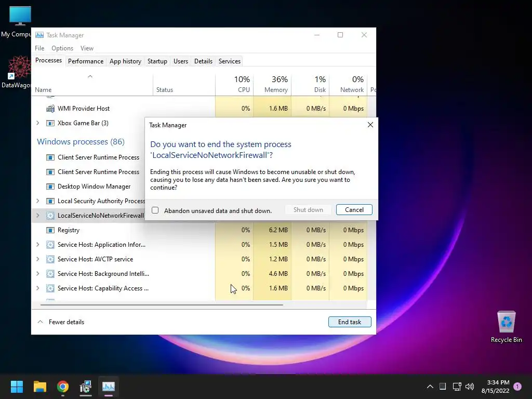Click the Service Host: Application Infor icon

(x=50, y=245)
